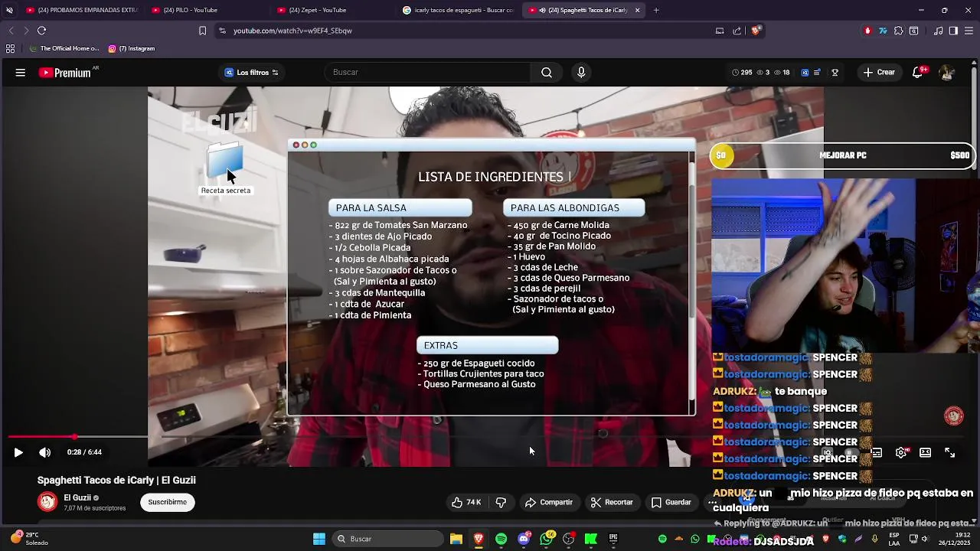This screenshot has height=551, width=980.
Task: Open the Brave main menu icon
Action: [969, 31]
